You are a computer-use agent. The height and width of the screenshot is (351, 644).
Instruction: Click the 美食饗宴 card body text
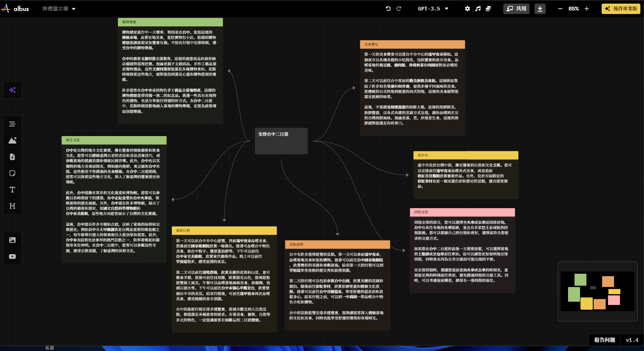[412, 89]
